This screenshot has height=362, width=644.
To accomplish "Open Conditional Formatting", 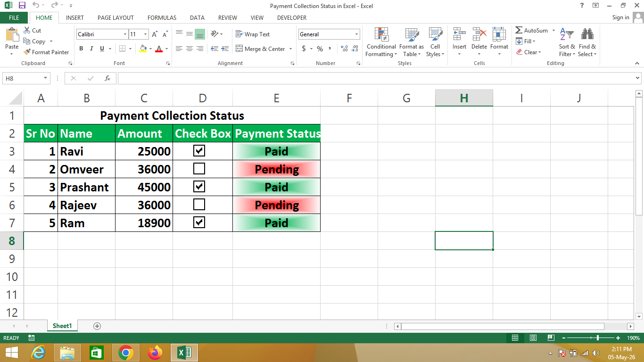I will (381, 42).
